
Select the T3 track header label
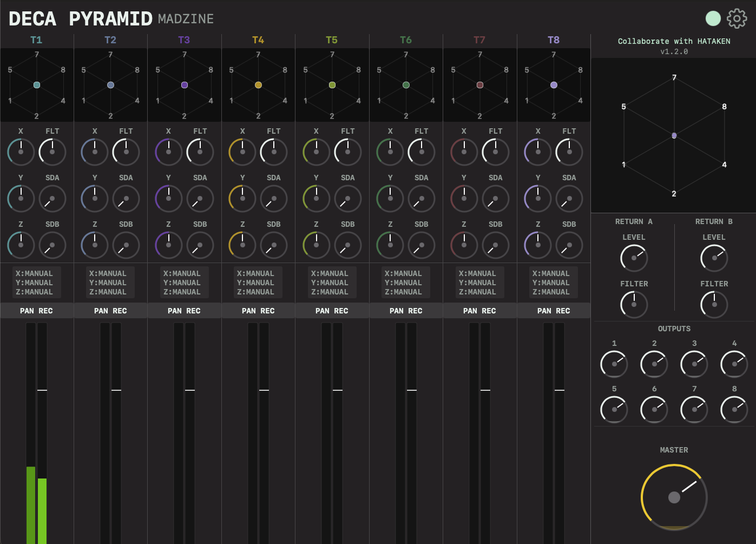click(x=184, y=40)
